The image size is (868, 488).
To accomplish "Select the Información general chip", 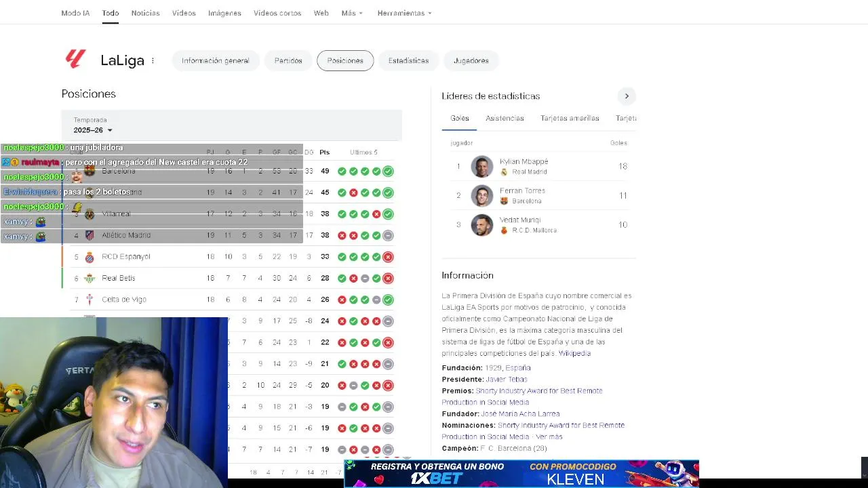I will [x=215, y=60].
